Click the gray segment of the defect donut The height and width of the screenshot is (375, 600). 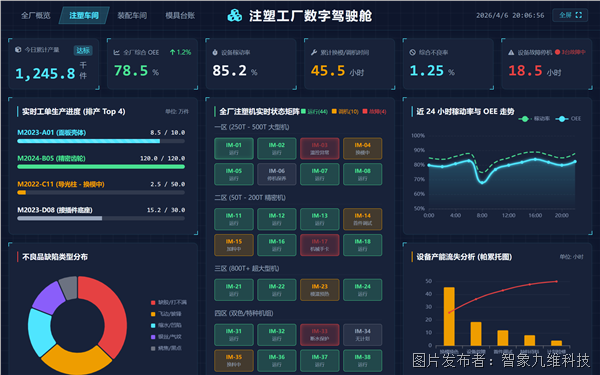(69, 288)
